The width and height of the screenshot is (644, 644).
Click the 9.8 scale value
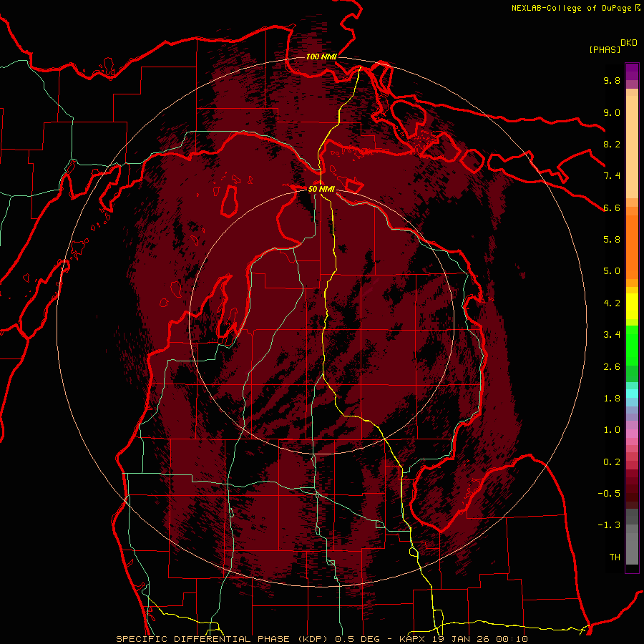(x=612, y=80)
